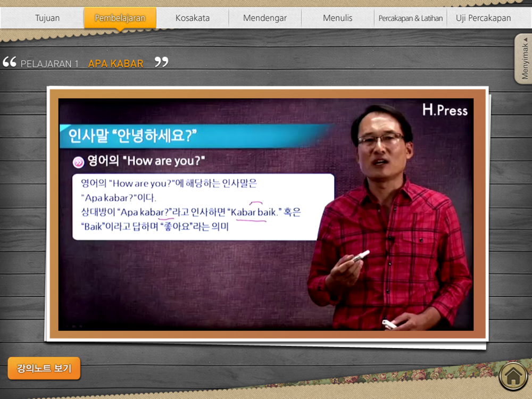
Task: Click the white explanation text box
Action: 203,207
